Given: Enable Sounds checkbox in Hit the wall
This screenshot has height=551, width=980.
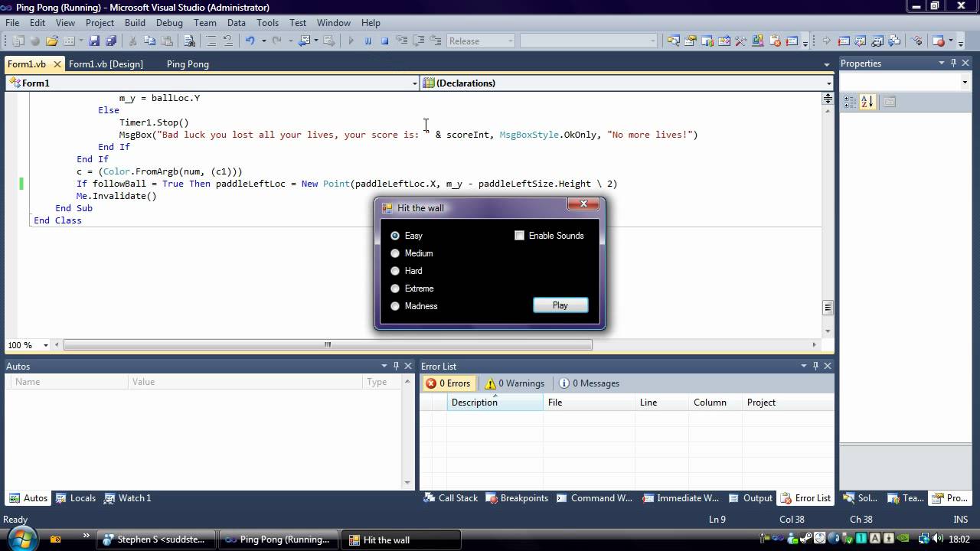Looking at the screenshot, I should point(519,236).
